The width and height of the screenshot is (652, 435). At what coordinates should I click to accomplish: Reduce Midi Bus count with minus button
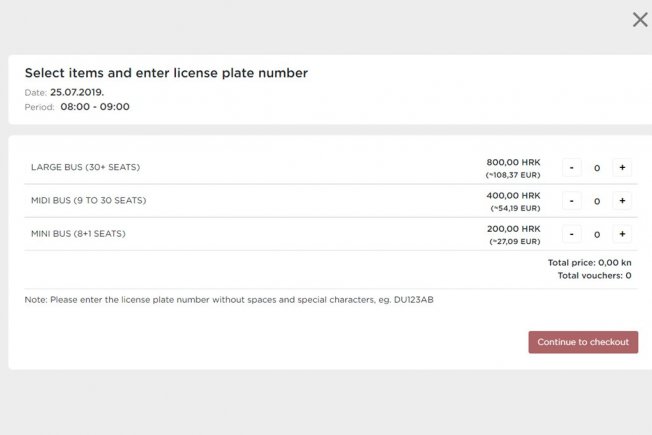tap(572, 201)
